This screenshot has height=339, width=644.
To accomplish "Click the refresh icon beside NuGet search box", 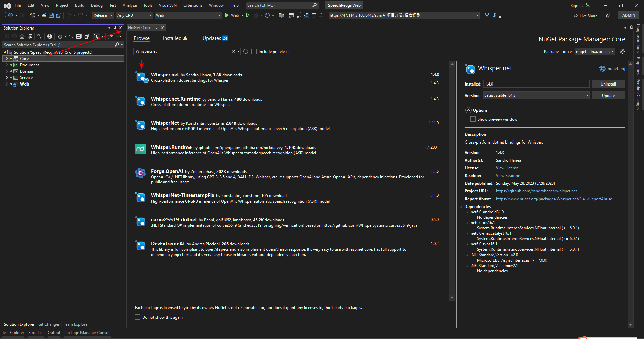I will pos(246,51).
